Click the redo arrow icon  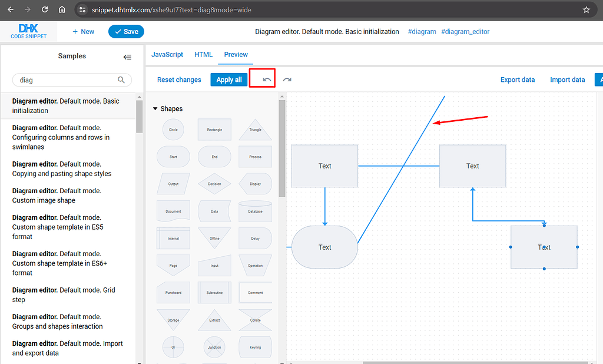[287, 80]
